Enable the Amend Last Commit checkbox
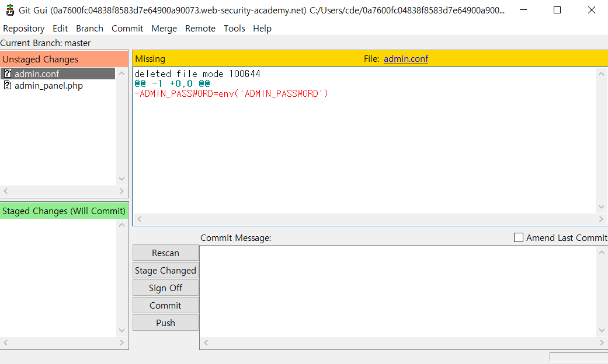Viewport: 608px width, 364px height. [x=519, y=237]
